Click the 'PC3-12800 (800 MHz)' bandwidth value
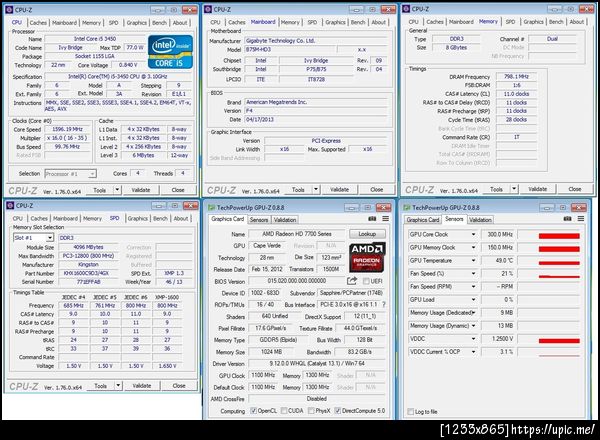This screenshot has width=600, height=440. [88, 256]
